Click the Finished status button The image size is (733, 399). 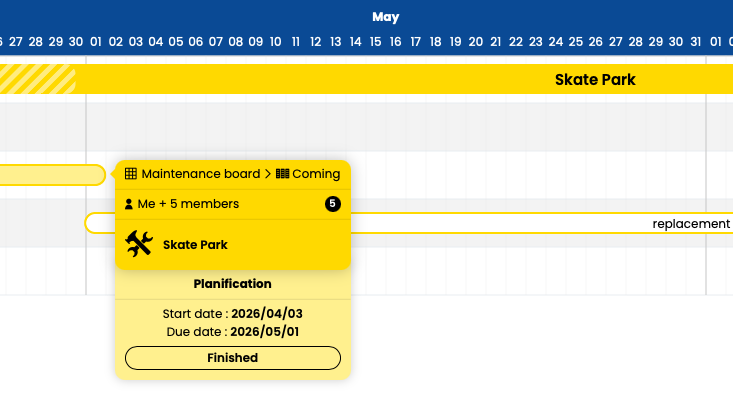pyautogui.click(x=233, y=358)
